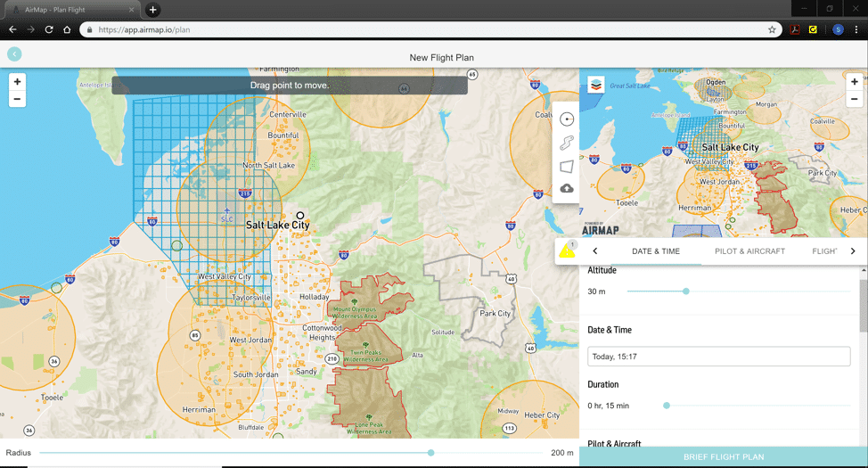Zoom in on the right preview map

pyautogui.click(x=855, y=82)
